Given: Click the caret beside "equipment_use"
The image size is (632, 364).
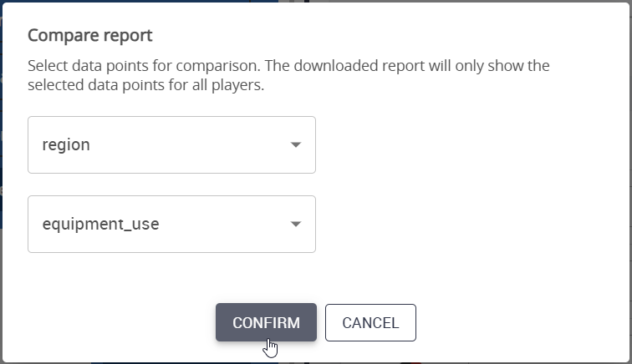Looking at the screenshot, I should click(x=295, y=225).
